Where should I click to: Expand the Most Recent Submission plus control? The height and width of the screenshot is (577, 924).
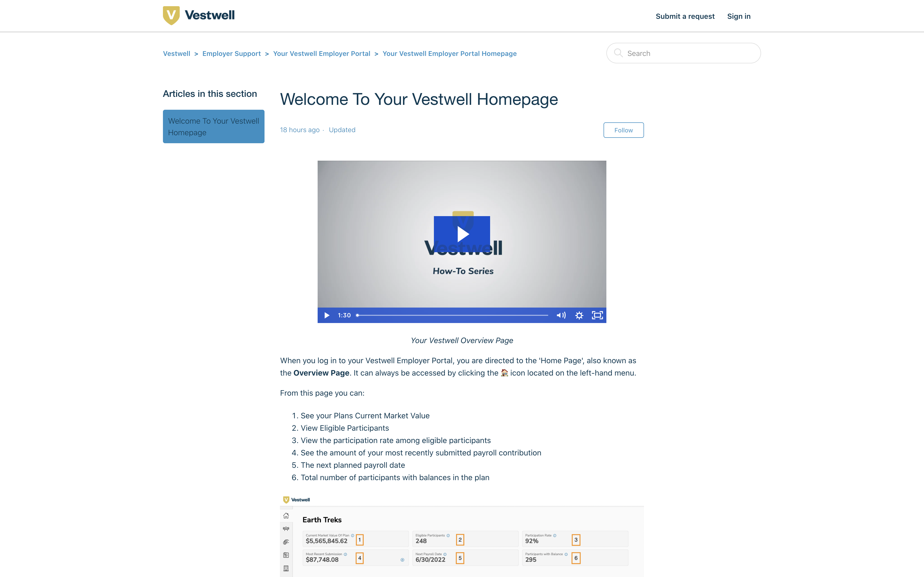(402, 560)
